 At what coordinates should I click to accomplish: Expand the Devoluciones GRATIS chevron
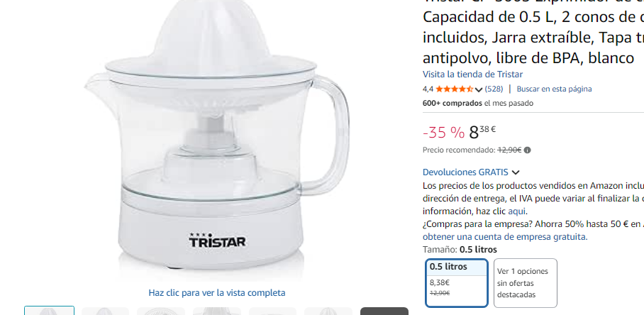pyautogui.click(x=516, y=172)
